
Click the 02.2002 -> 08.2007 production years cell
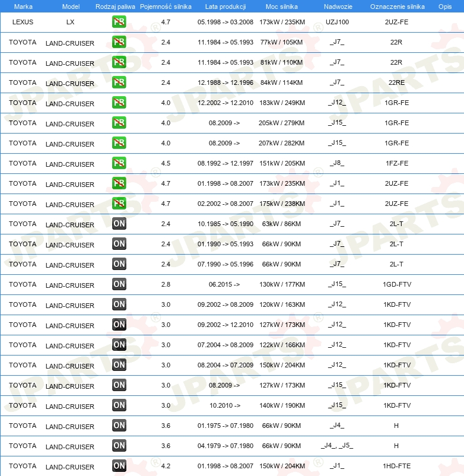click(x=225, y=204)
